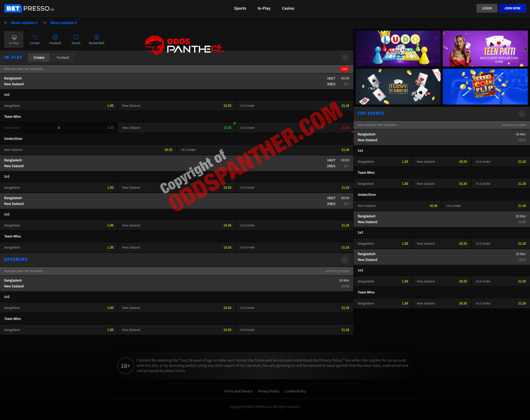
Task: Open the Ludo game thumbnail
Action: pos(398,49)
